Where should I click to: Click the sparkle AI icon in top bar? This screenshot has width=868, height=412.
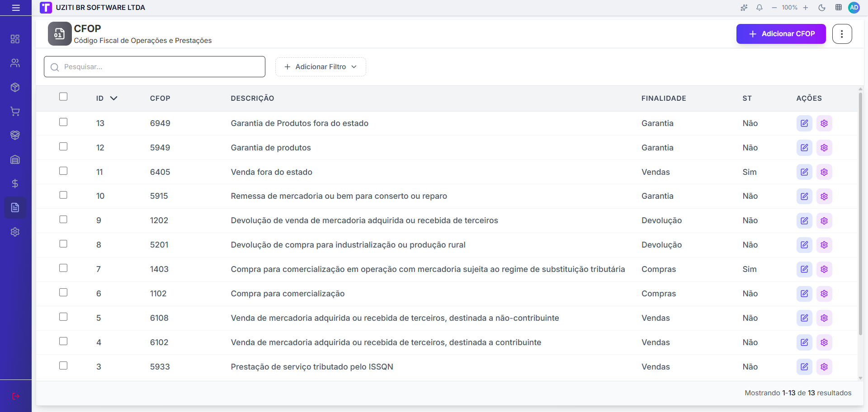[744, 8]
